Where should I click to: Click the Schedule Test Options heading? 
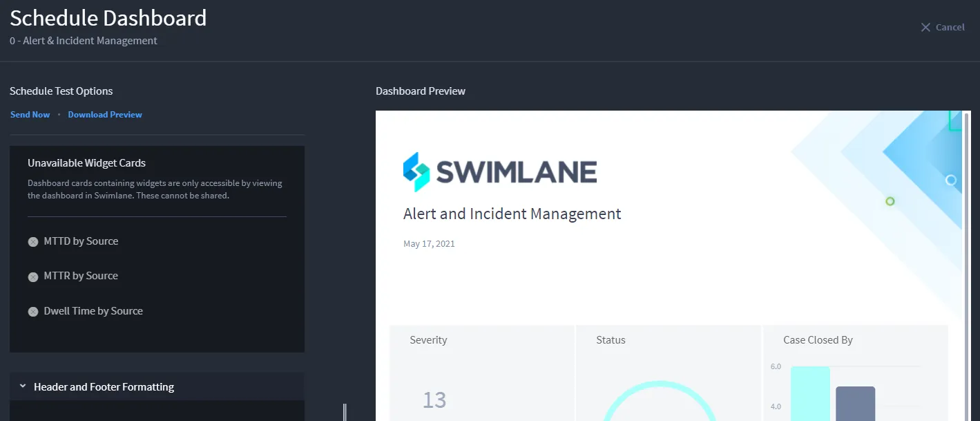click(61, 91)
